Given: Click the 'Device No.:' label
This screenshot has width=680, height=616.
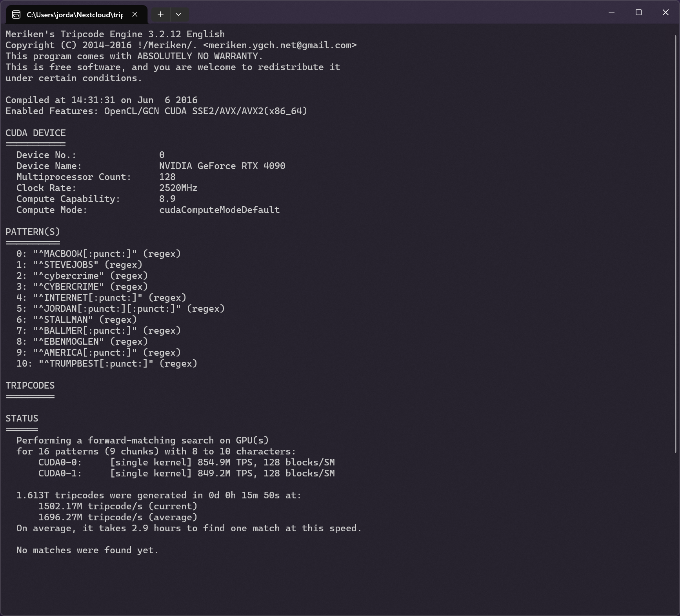Looking at the screenshot, I should (x=47, y=155).
